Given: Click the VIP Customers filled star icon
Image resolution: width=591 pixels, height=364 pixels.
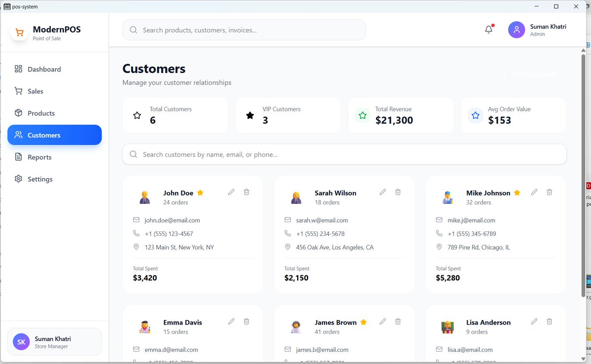Looking at the screenshot, I should (250, 115).
